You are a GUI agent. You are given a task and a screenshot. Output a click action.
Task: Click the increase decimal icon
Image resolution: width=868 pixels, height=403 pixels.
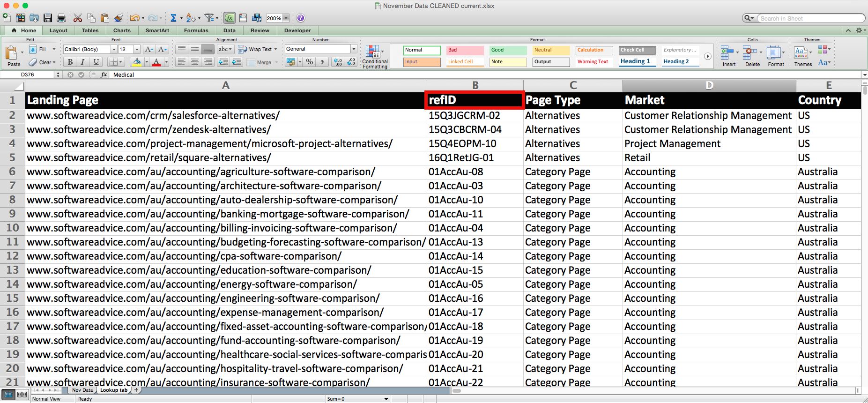coord(338,62)
